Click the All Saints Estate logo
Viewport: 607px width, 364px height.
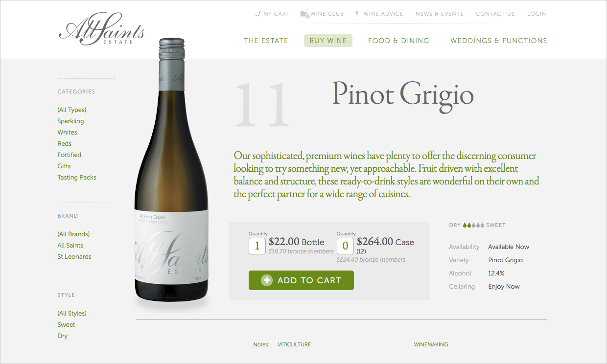pos(102,30)
